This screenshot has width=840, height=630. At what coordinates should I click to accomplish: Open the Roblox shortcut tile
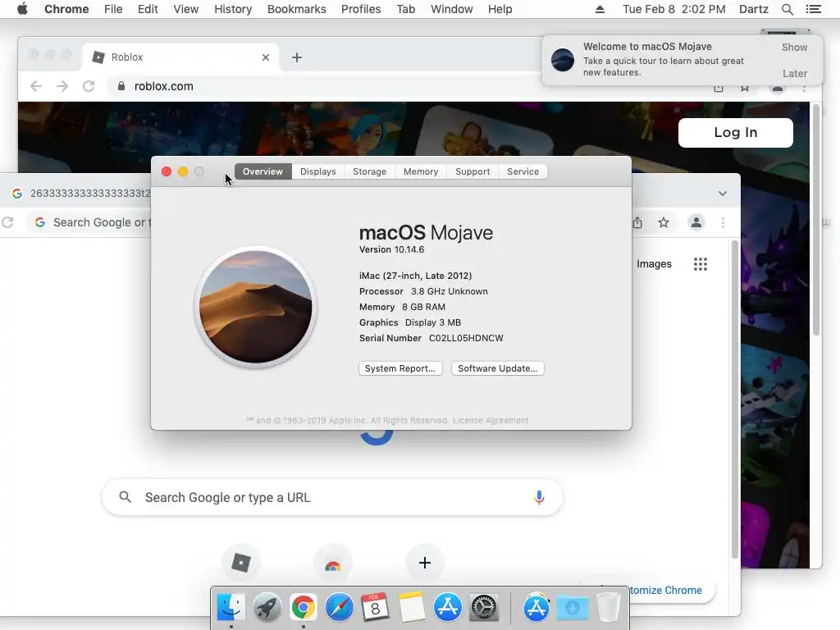click(241, 563)
